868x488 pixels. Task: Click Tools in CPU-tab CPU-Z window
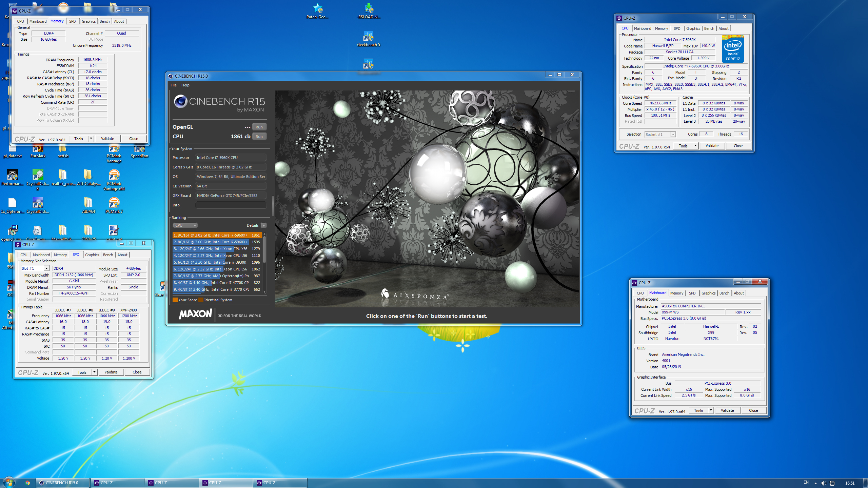pyautogui.click(x=683, y=146)
